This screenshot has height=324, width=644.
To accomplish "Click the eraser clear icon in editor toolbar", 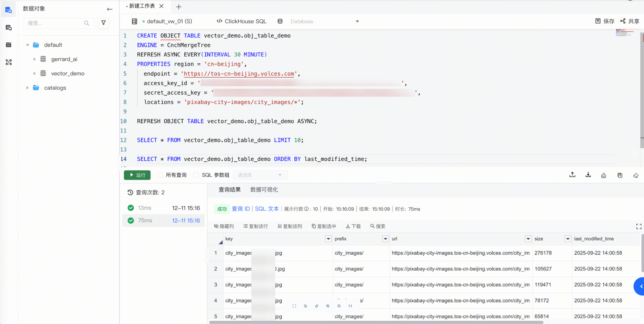I will (x=636, y=175).
